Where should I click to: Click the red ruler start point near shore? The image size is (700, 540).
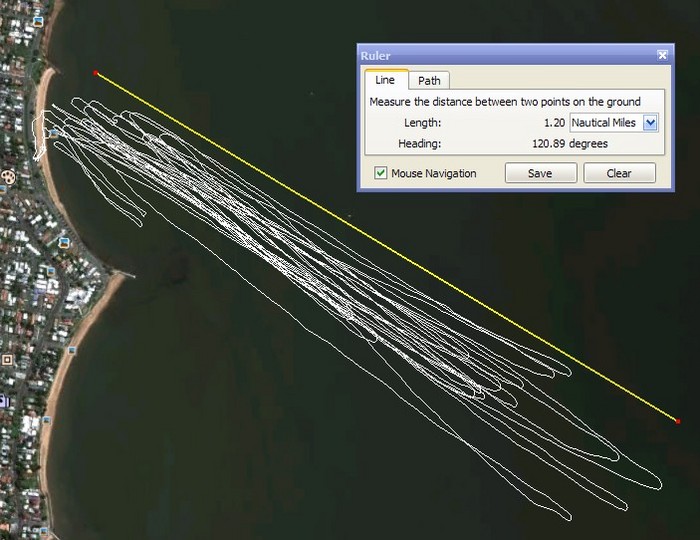click(x=96, y=73)
